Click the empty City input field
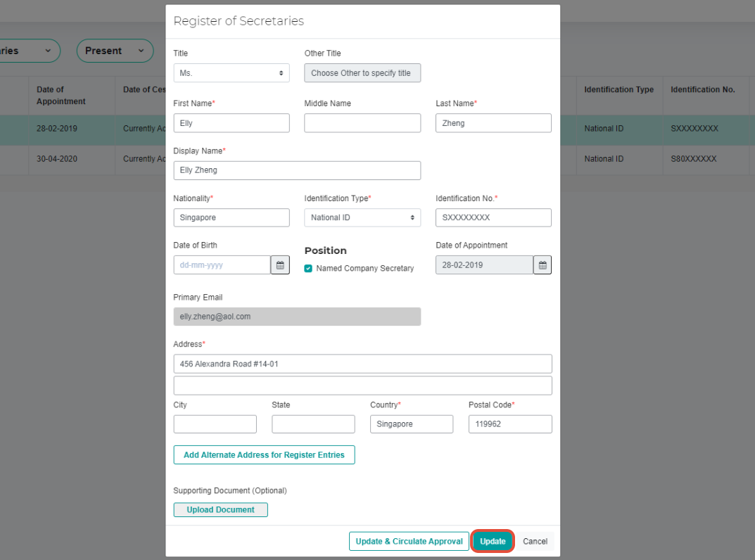Screen dimensions: 755x560 click(215, 424)
